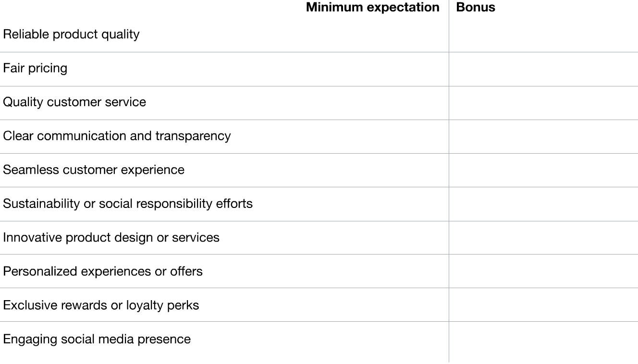Click 'Innovative product design or services' label
Viewport: 638px width, 364px height.
pyautogui.click(x=111, y=238)
